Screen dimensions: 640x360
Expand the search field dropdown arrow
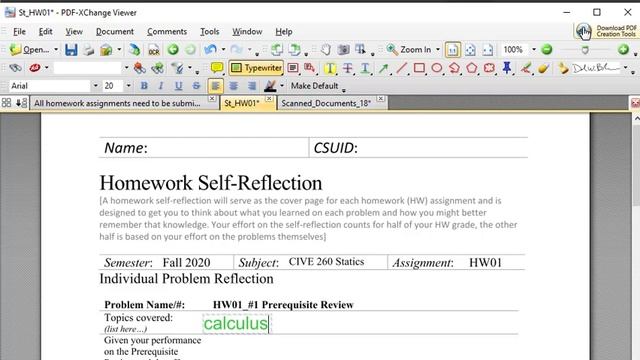tap(127, 68)
